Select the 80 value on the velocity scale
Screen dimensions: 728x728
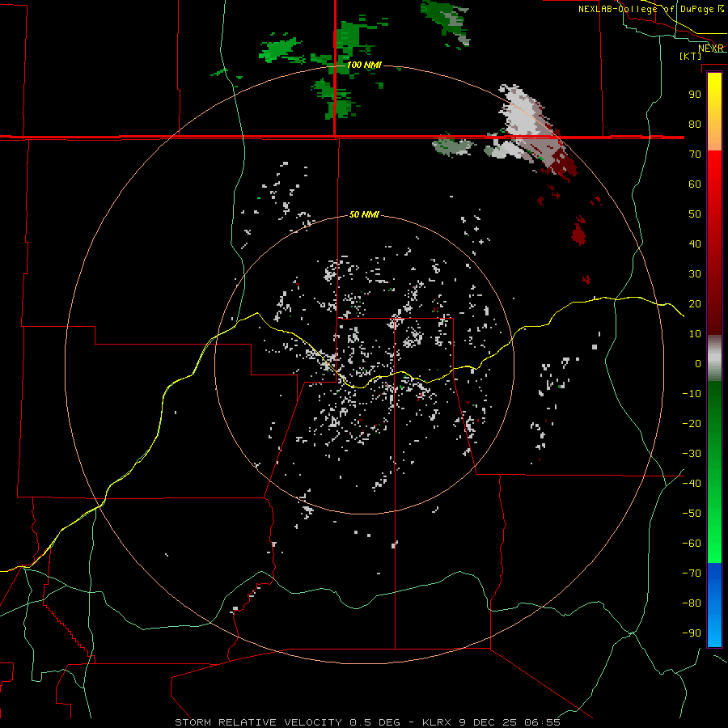tap(695, 124)
